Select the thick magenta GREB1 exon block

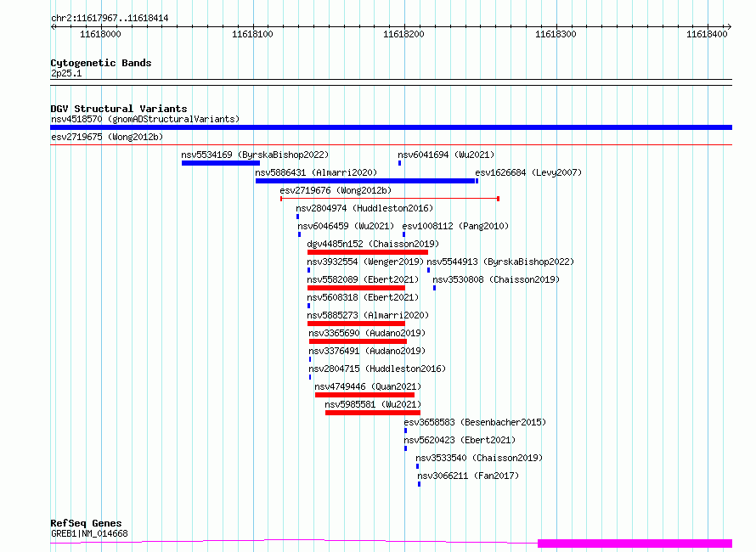[x=635, y=544]
